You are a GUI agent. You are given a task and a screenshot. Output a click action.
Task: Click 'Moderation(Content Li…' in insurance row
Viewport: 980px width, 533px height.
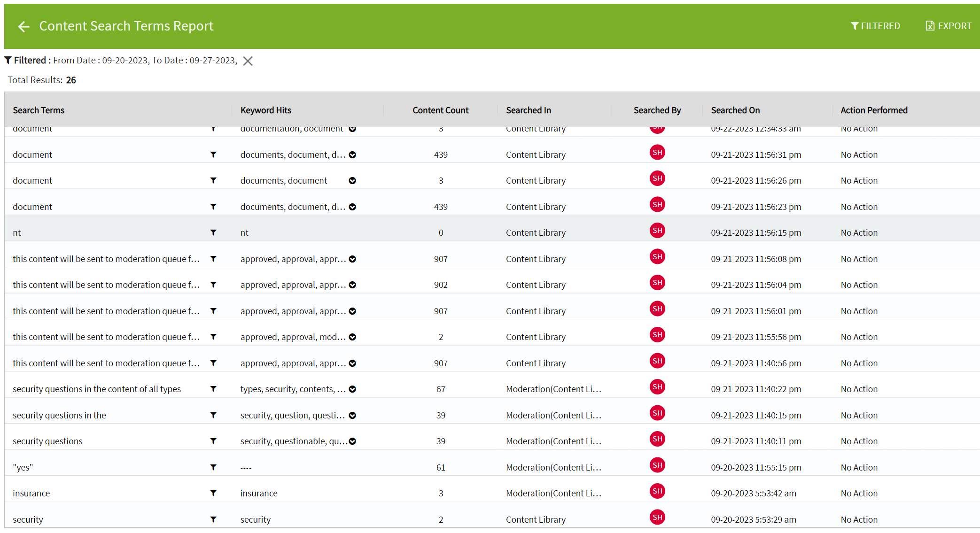[x=553, y=494]
